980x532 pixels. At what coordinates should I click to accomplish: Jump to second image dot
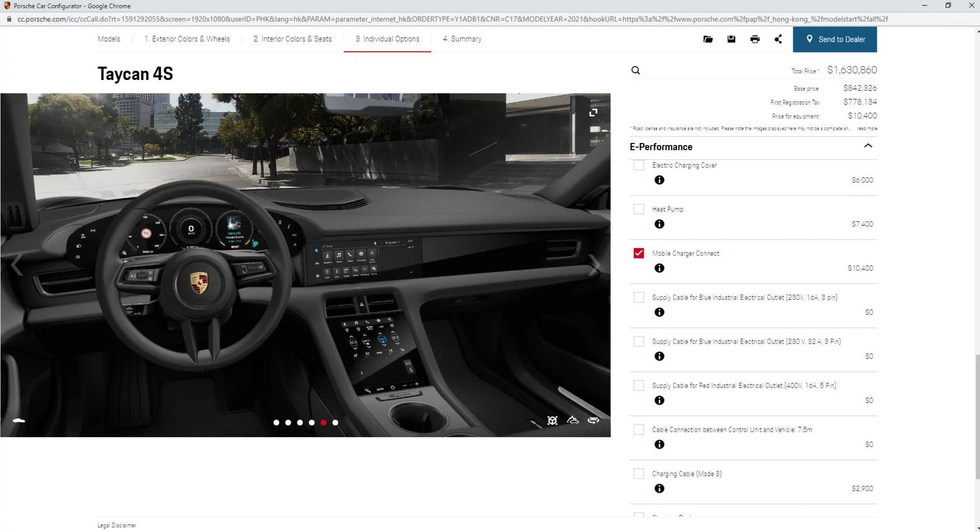coord(288,423)
